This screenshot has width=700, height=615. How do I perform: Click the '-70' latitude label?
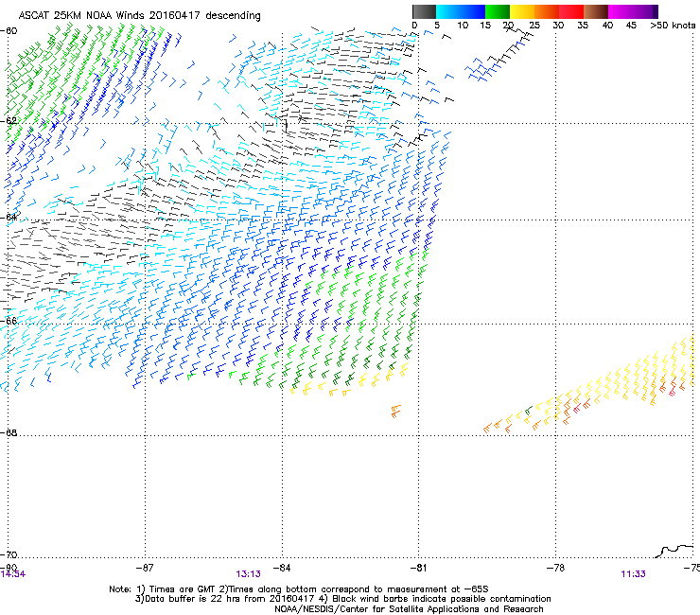click(9, 554)
